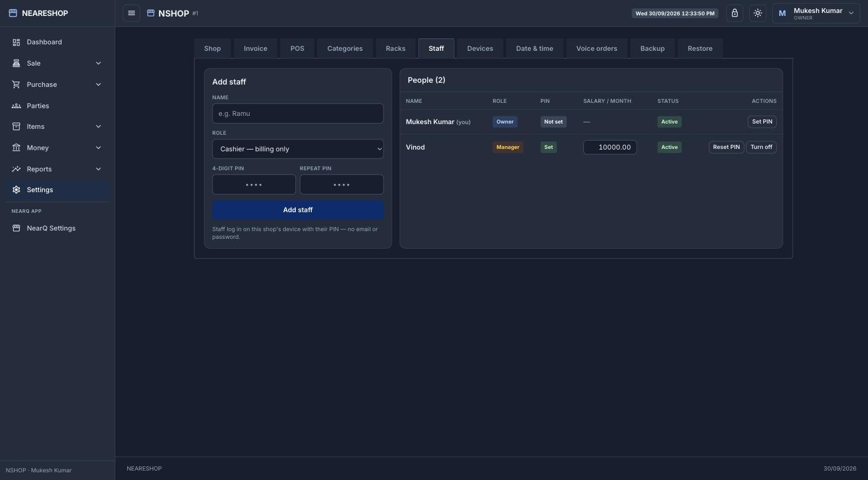
Task: Open the Date & time tab
Action: [534, 48]
